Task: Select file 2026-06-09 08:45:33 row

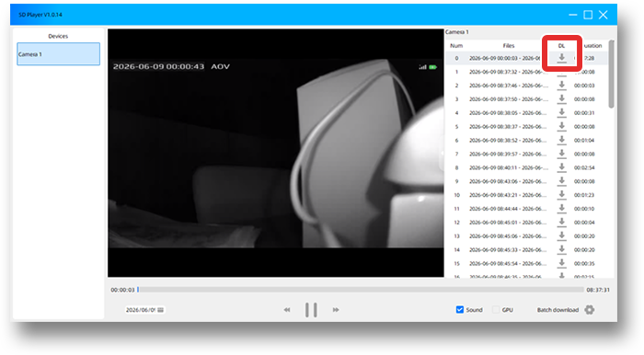Action: (x=526, y=249)
